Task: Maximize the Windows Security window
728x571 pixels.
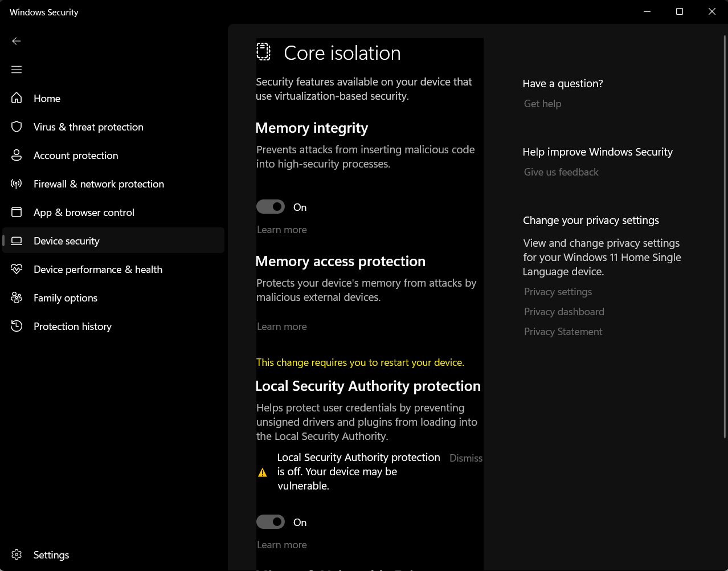Action: pos(679,11)
